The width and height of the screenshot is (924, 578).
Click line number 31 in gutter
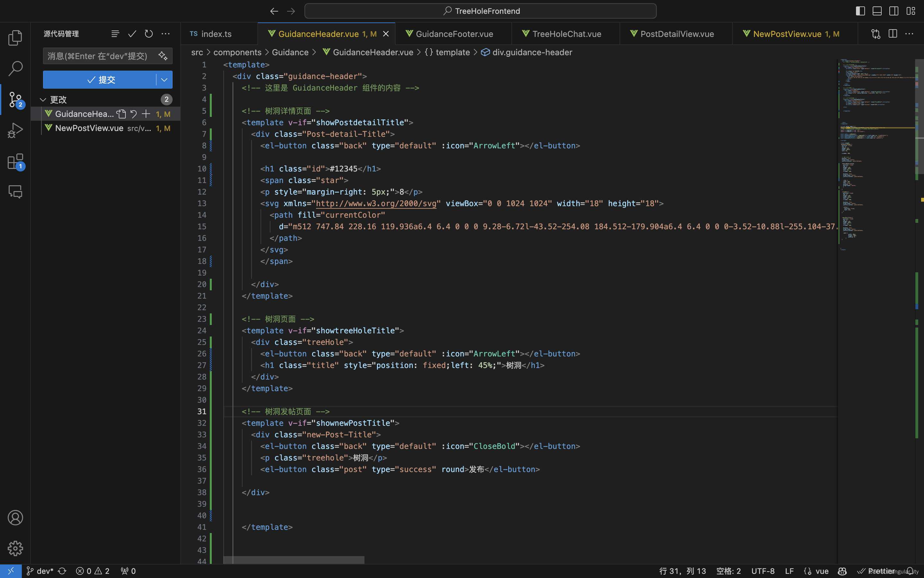coord(201,411)
